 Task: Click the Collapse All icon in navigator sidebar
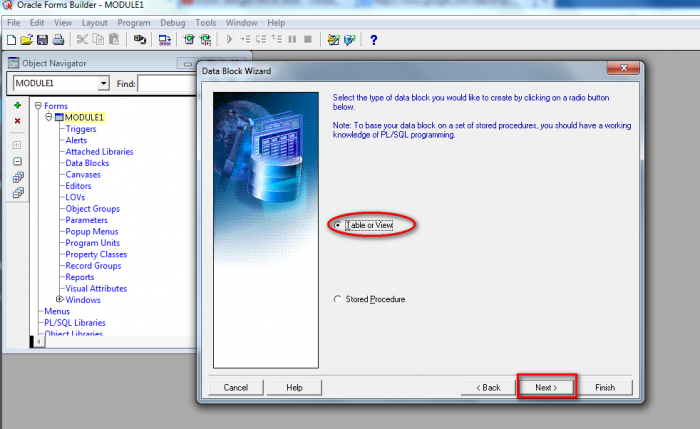(18, 193)
